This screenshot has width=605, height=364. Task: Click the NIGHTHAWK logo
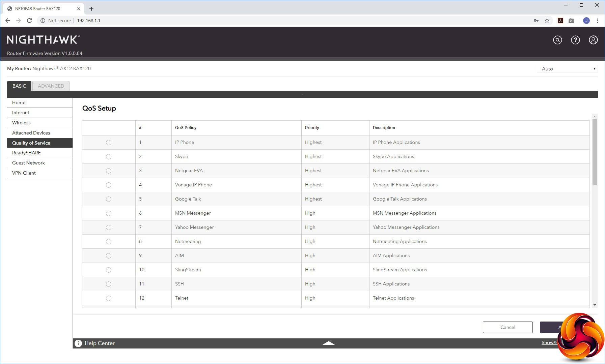coord(44,40)
